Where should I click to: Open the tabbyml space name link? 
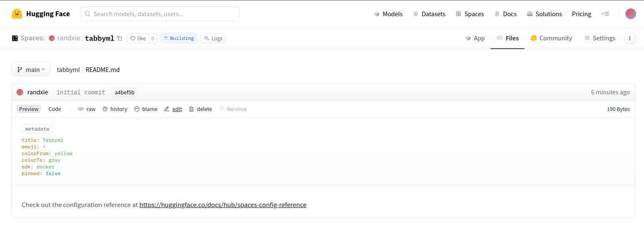tap(100, 38)
